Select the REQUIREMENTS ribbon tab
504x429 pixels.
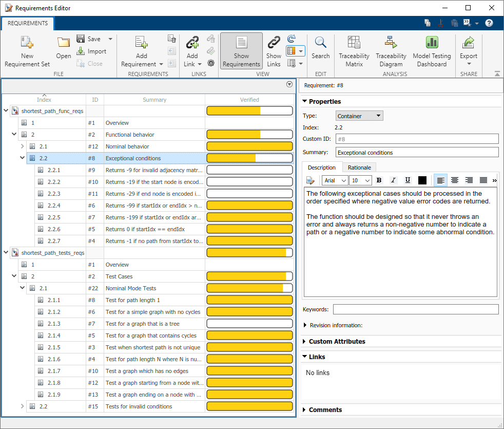tap(28, 23)
